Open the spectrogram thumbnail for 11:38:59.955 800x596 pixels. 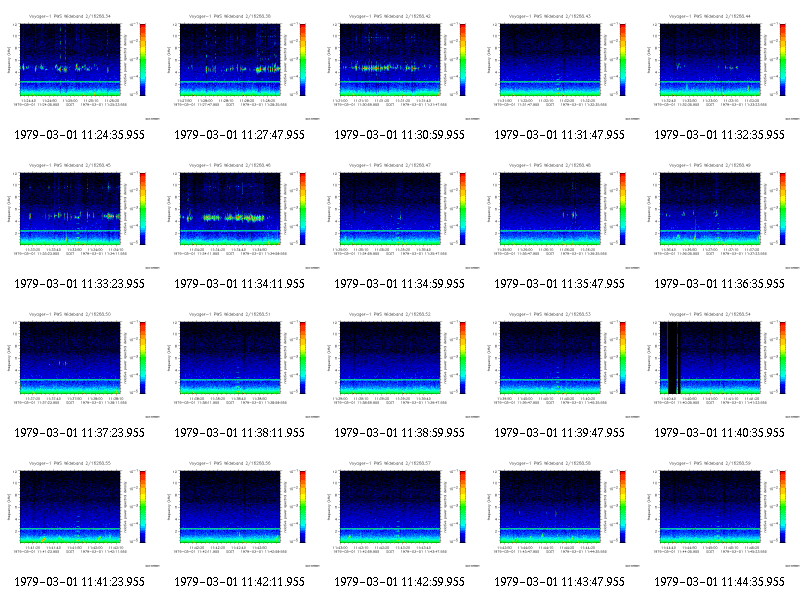click(x=400, y=364)
